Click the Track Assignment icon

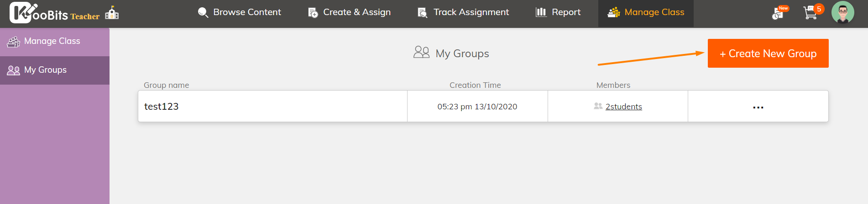(x=423, y=12)
